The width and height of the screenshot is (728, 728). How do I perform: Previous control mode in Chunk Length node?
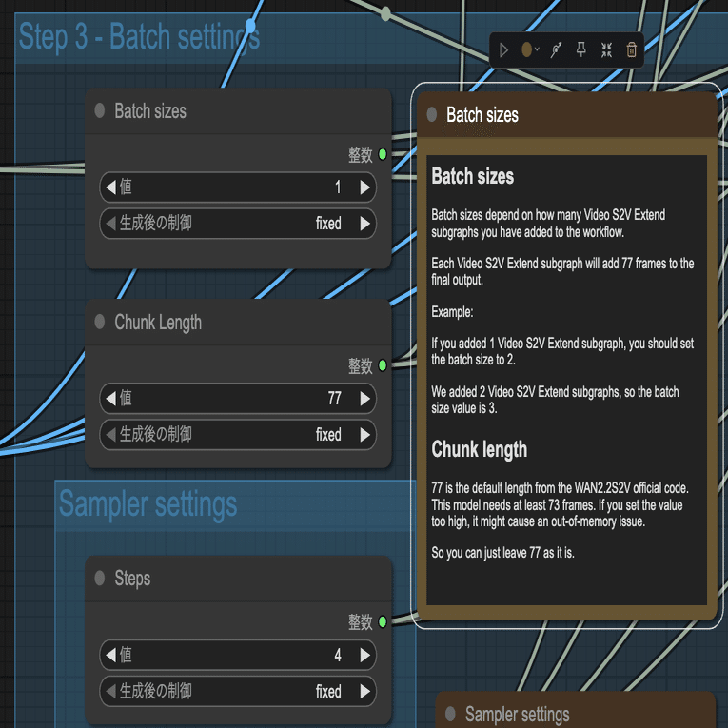110,435
